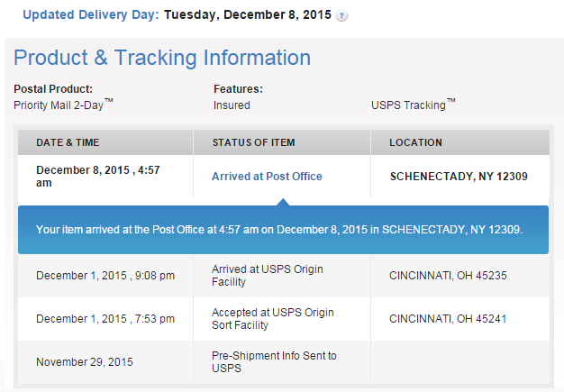Click the blue item arrival message banner

[x=279, y=230]
